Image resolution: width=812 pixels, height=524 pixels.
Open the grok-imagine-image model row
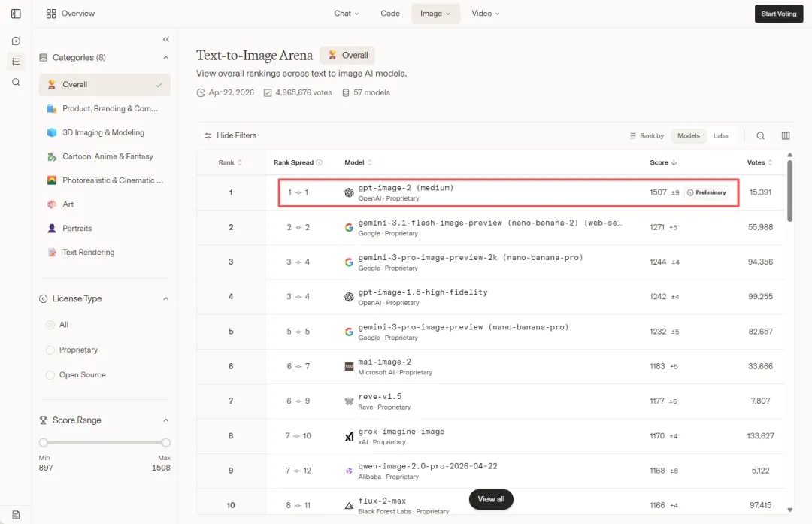tap(491, 437)
